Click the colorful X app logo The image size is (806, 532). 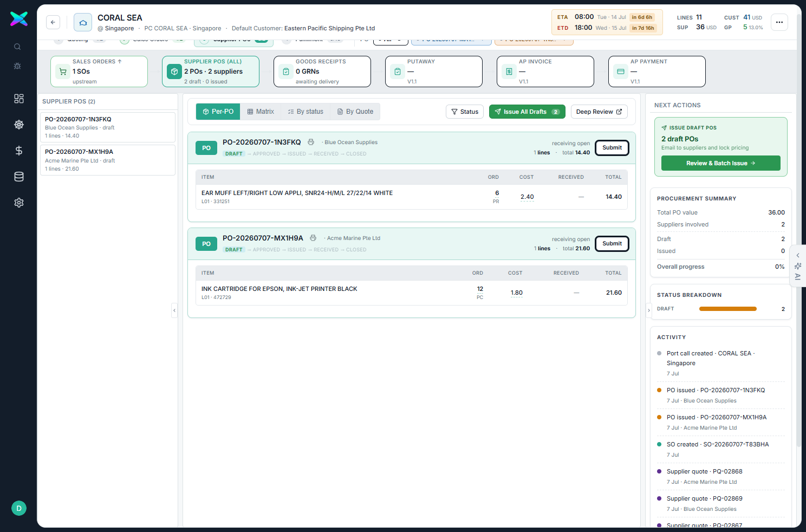tap(19, 19)
